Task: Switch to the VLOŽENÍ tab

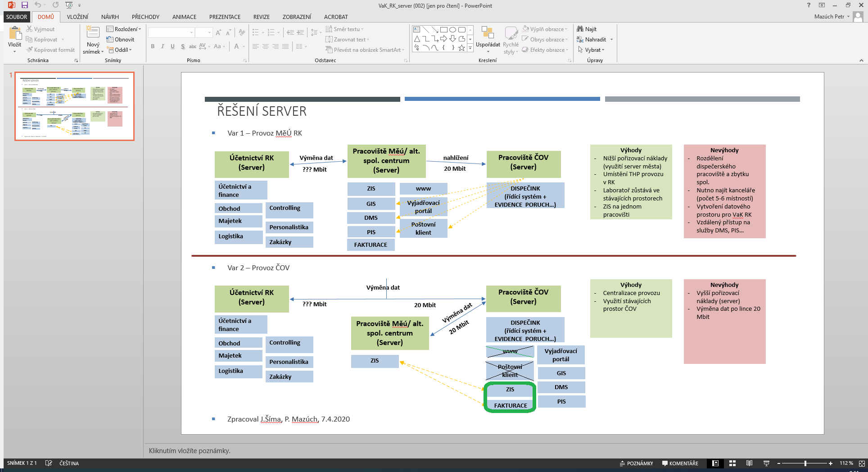Action: tap(77, 17)
